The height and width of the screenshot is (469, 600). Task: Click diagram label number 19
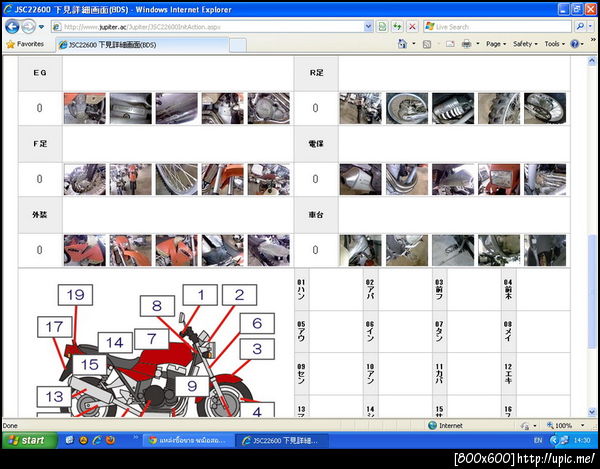click(75, 295)
